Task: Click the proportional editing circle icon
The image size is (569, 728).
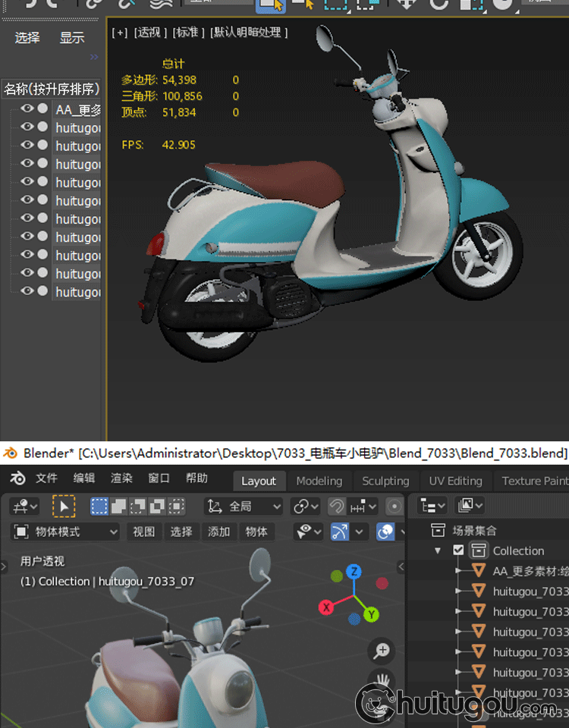Action: coord(394,506)
